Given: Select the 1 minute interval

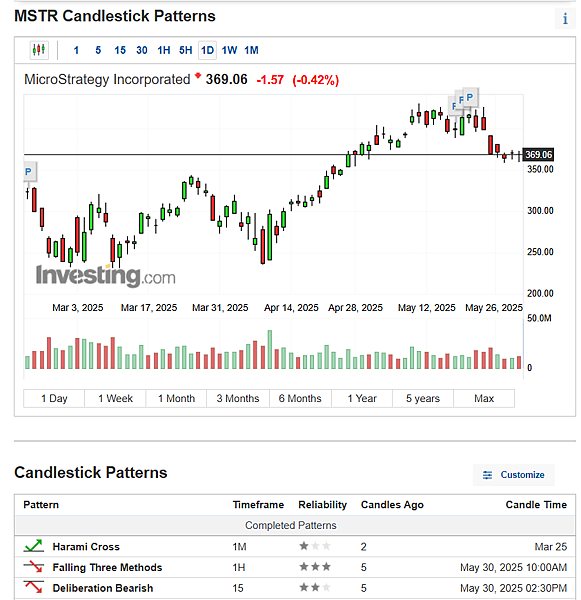Looking at the screenshot, I should pyautogui.click(x=76, y=50).
